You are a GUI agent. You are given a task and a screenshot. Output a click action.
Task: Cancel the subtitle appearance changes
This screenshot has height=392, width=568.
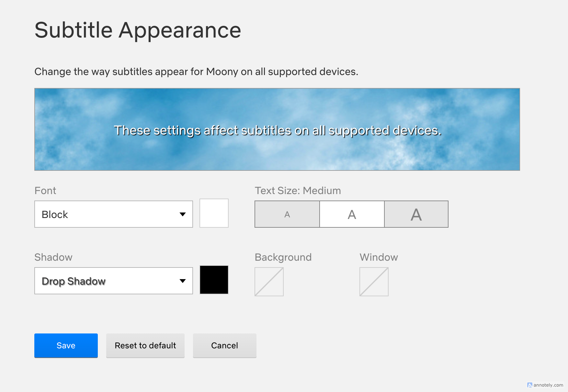(x=225, y=345)
